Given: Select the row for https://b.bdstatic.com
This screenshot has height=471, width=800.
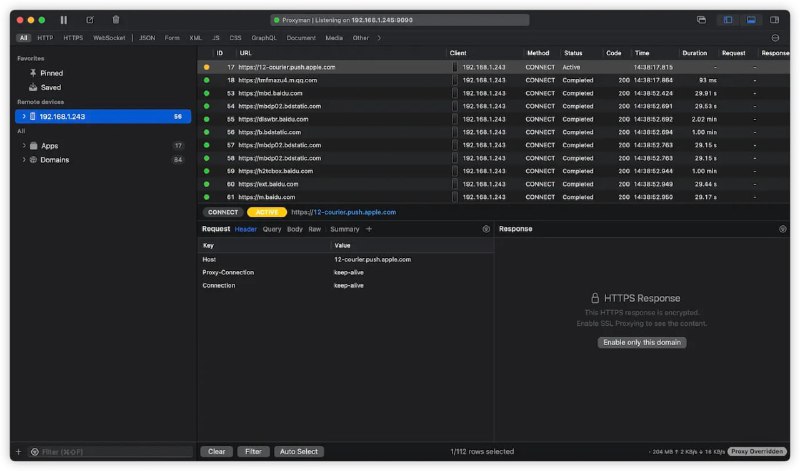Looking at the screenshot, I should click(x=493, y=132).
